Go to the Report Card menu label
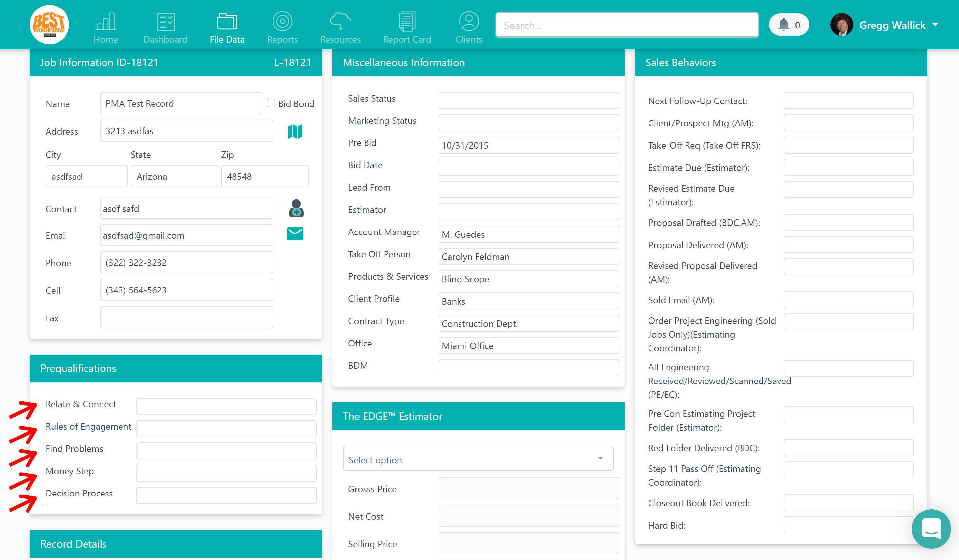This screenshot has height=560, width=959. (407, 39)
